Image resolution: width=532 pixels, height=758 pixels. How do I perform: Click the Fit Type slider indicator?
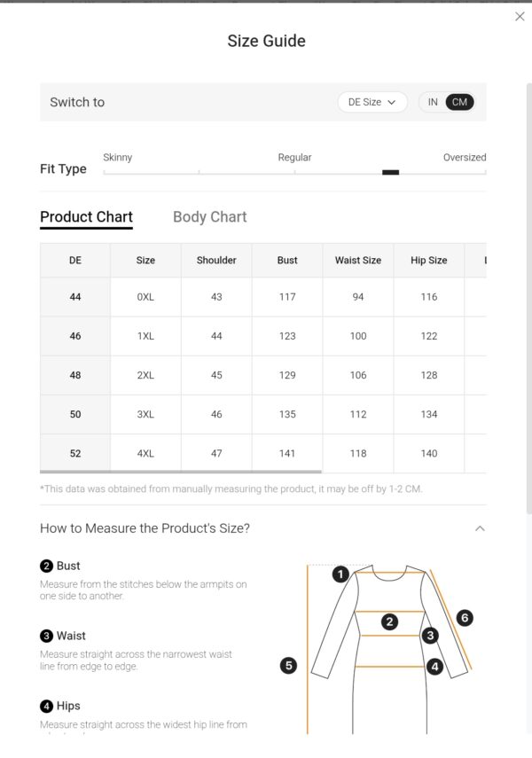coord(390,172)
